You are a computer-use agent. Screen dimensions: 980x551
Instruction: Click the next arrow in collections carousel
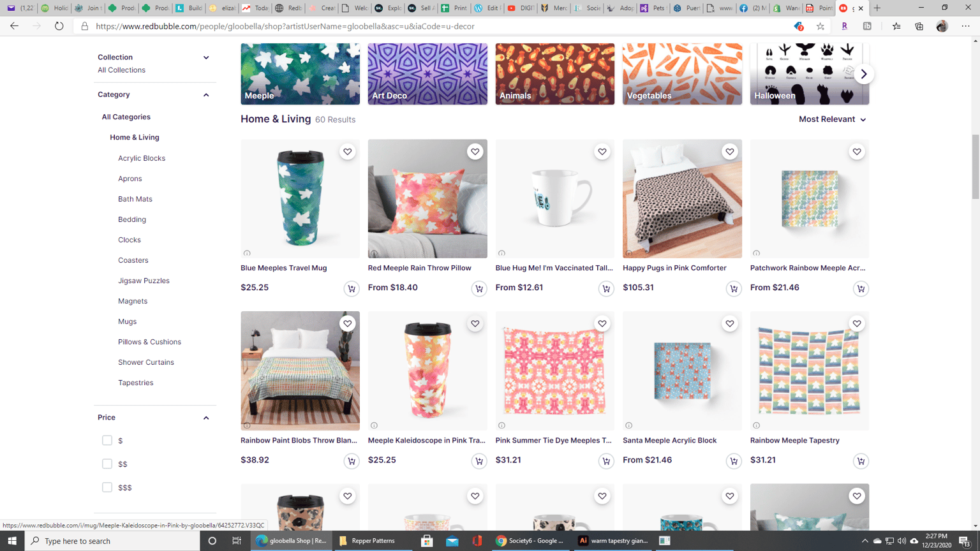864,74
